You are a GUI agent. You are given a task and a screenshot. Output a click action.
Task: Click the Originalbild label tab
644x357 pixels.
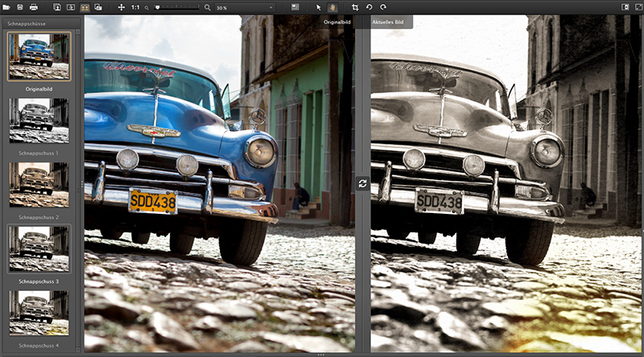(x=336, y=23)
